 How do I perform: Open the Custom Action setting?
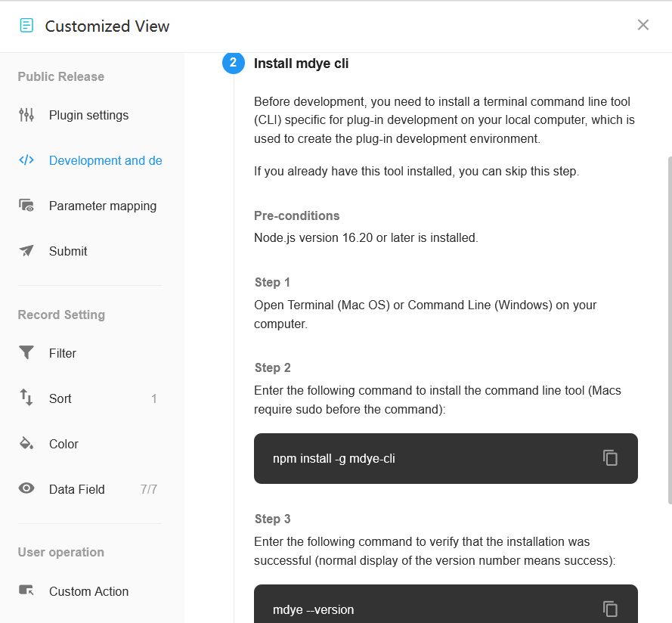pos(90,591)
